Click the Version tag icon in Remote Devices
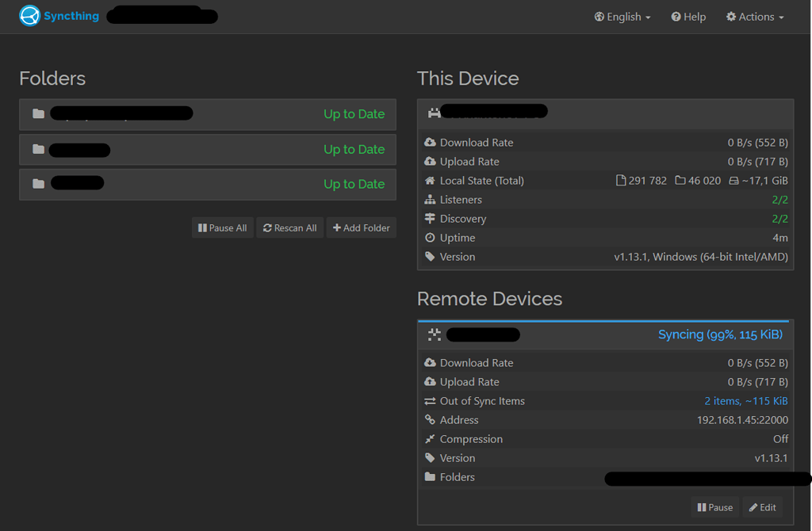This screenshot has height=531, width=812. click(428, 458)
